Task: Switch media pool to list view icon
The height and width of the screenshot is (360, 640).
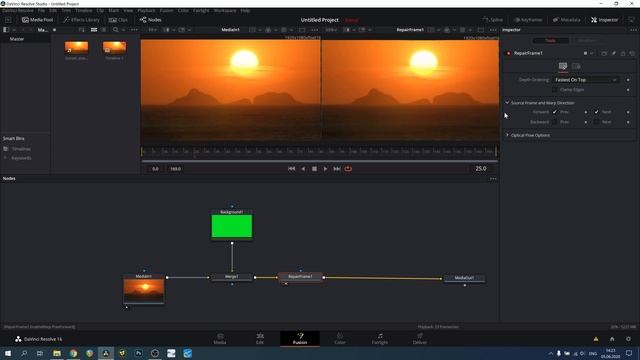Action: coord(104,30)
